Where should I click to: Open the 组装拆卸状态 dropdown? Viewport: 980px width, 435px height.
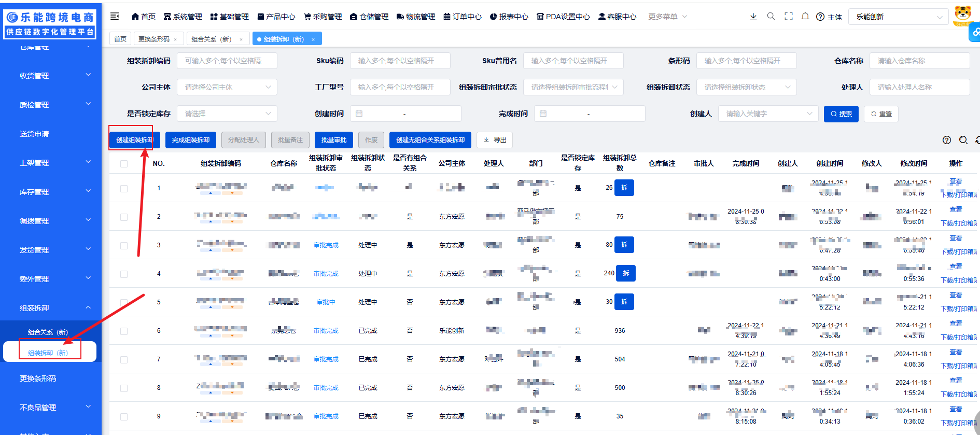click(747, 87)
